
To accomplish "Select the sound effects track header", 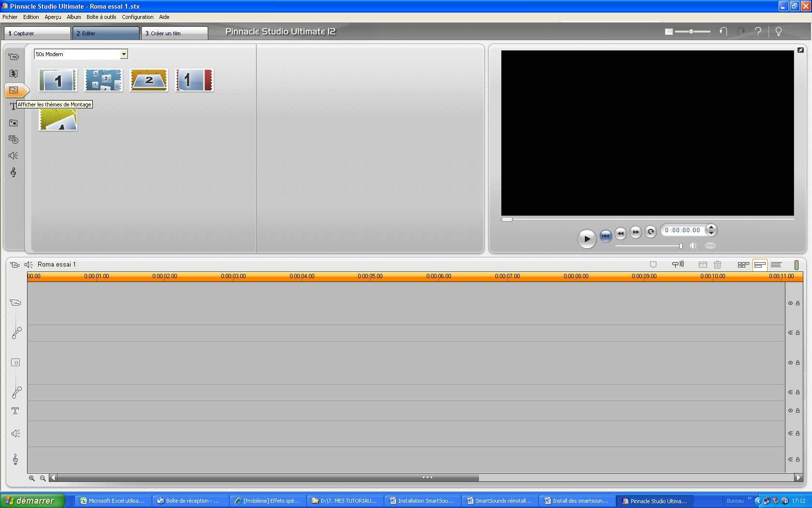I will [15, 433].
